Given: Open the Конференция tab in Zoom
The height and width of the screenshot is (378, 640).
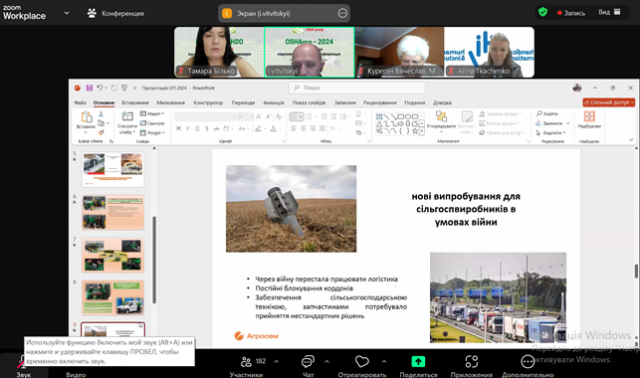Looking at the screenshot, I should point(116,13).
